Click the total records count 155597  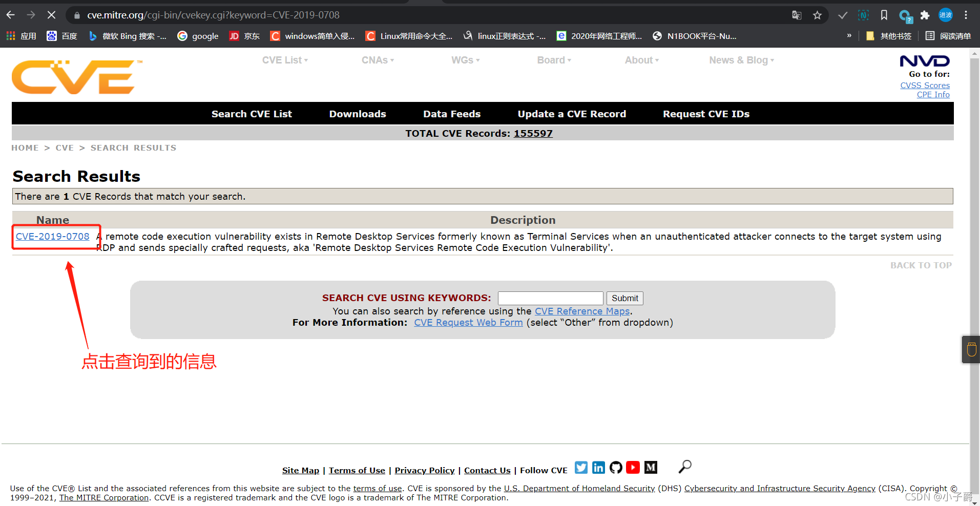tap(533, 133)
